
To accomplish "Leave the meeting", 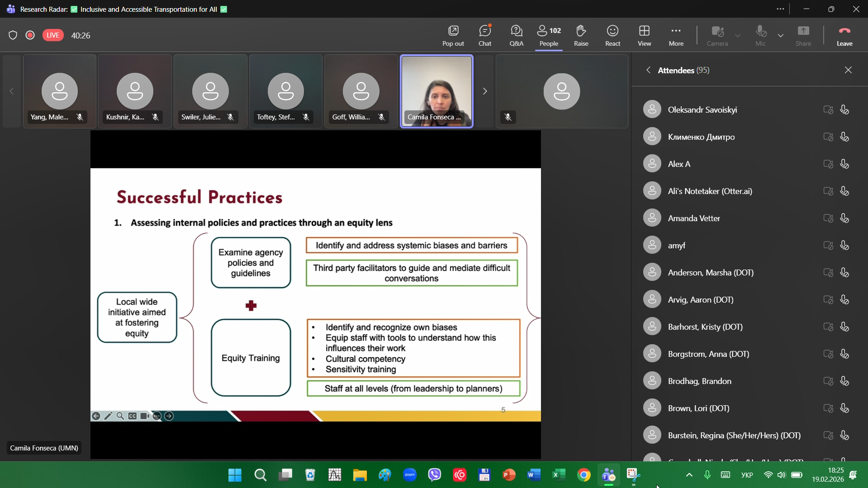I will click(844, 35).
